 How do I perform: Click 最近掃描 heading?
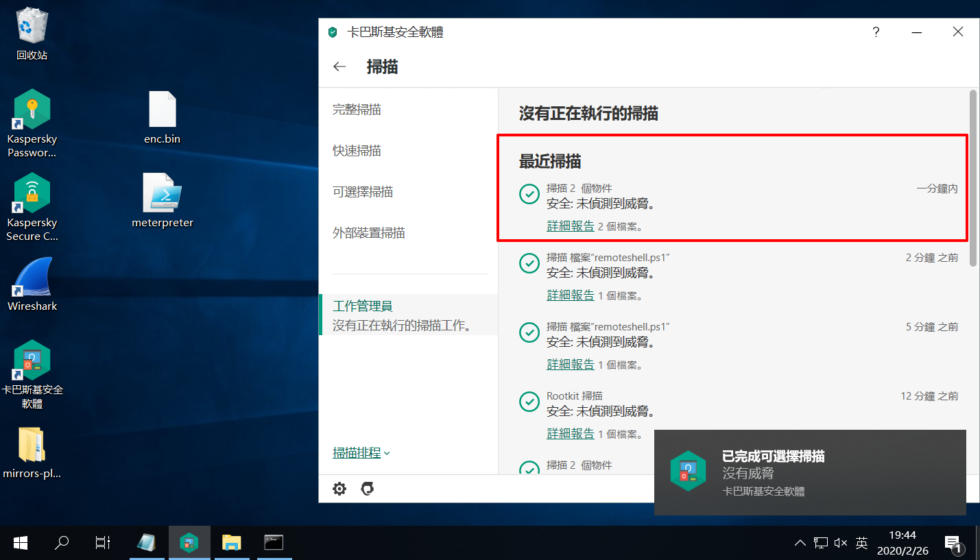coord(550,162)
